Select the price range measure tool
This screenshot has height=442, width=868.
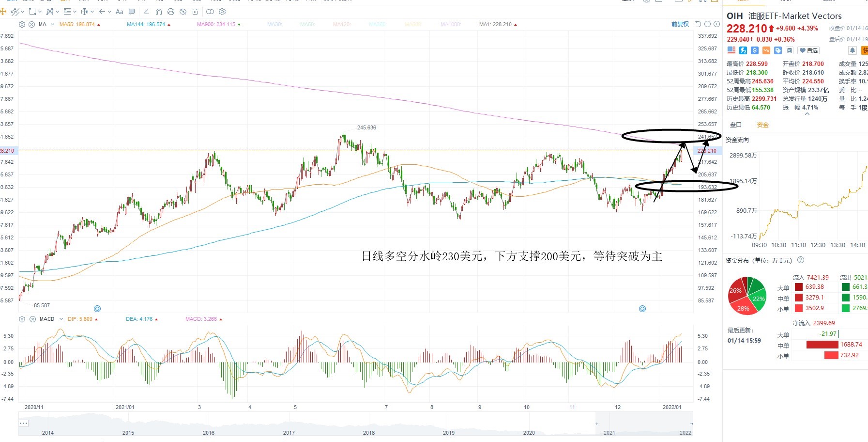[x=85, y=12]
